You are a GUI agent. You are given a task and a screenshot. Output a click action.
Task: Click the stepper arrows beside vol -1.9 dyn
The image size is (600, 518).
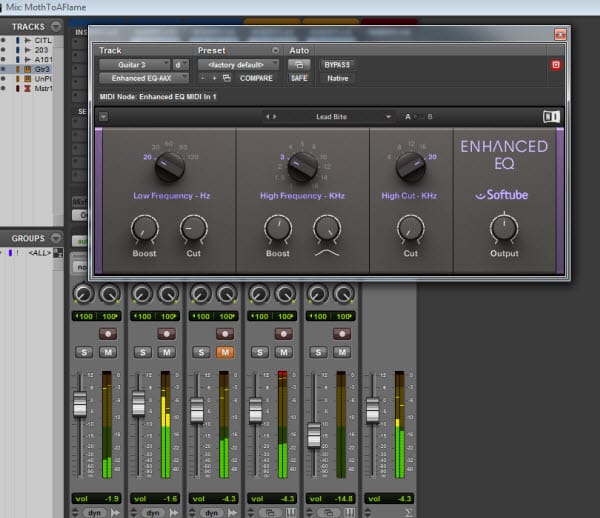[x=75, y=512]
